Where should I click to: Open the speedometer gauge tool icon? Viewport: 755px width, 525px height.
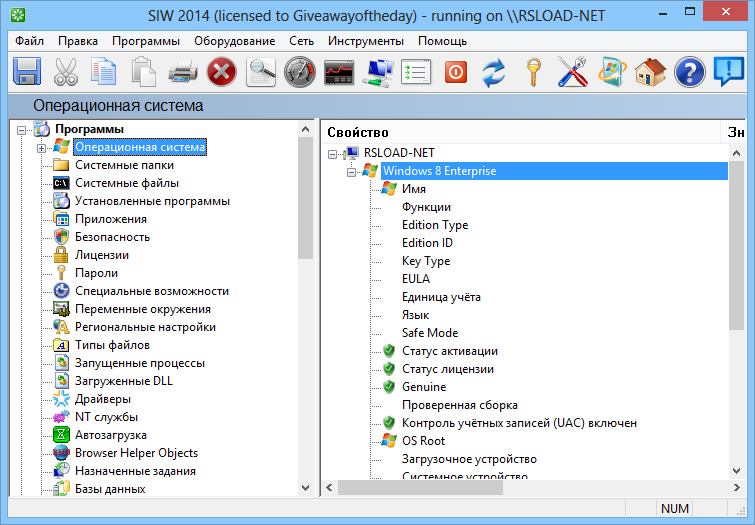tap(299, 72)
